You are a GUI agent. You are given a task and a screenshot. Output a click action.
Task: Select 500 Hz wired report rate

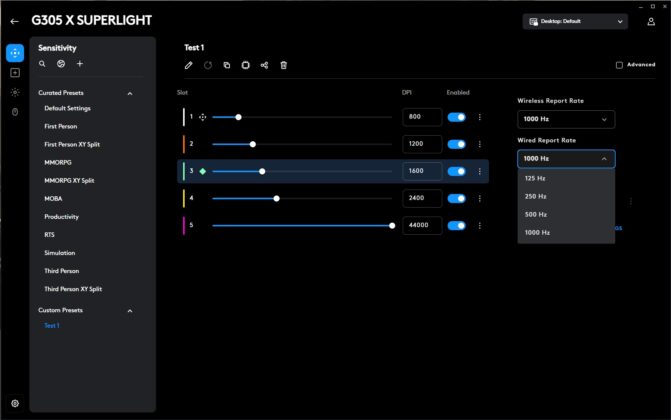point(566,214)
